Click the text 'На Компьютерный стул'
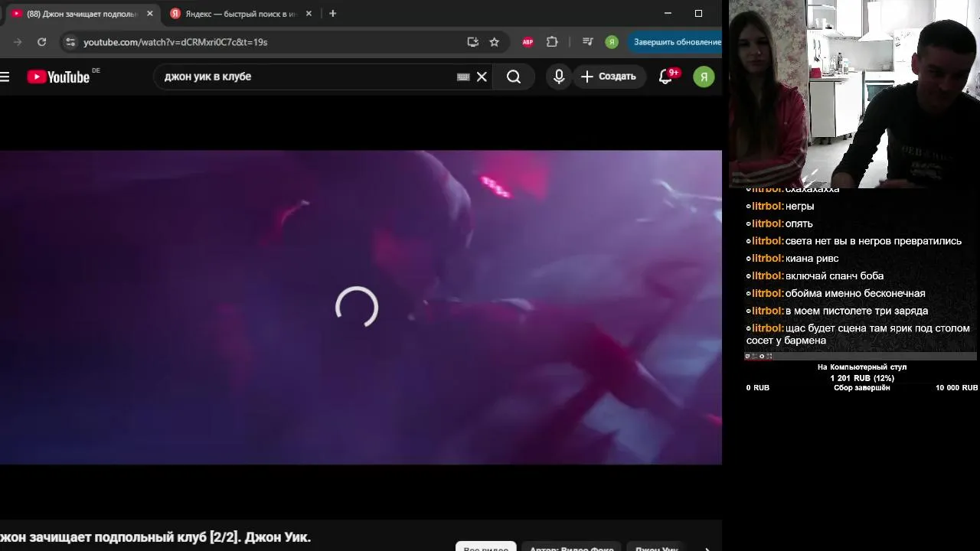980x551 pixels. tap(862, 367)
